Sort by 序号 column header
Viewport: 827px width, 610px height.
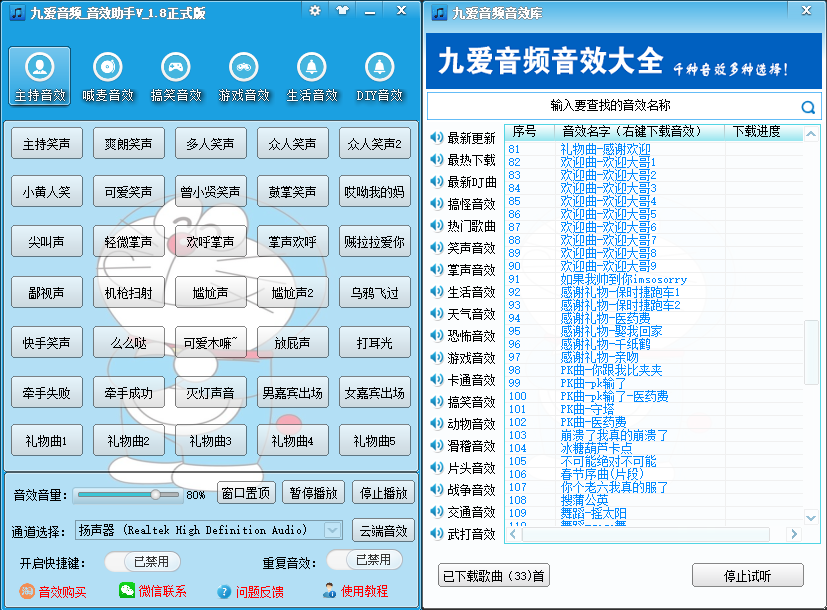click(x=530, y=132)
